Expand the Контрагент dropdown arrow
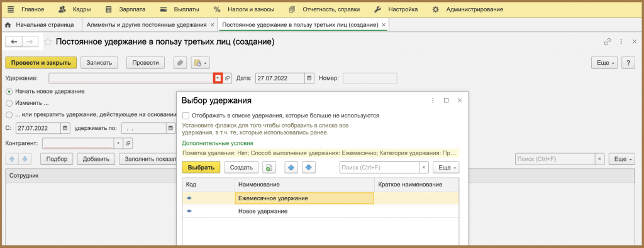This screenshot has width=644, height=248. coord(118,143)
